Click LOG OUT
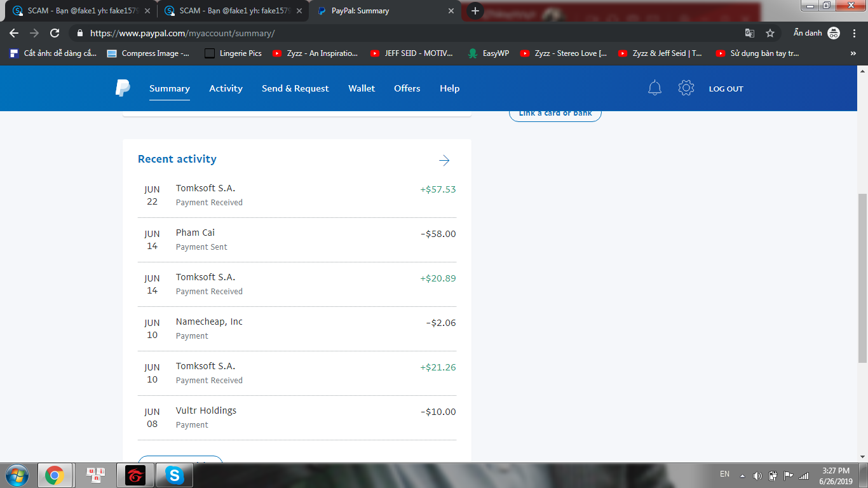The image size is (868, 488). click(726, 89)
